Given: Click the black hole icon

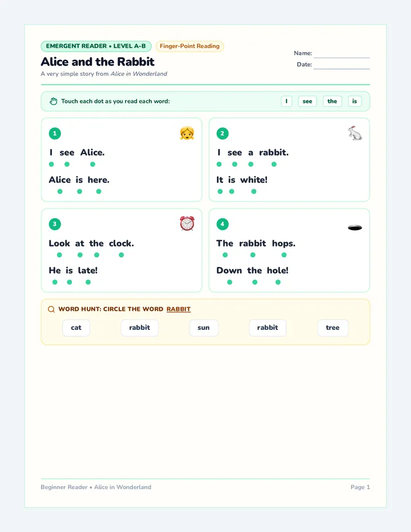Looking at the screenshot, I should tap(355, 228).
